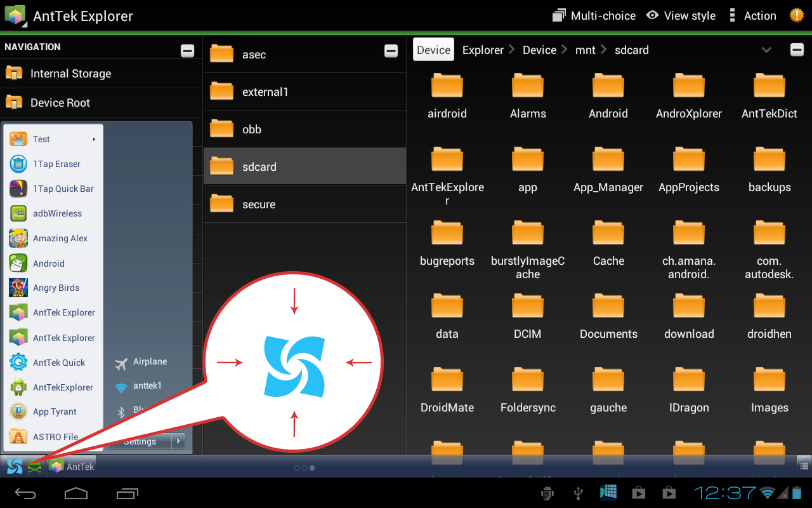This screenshot has width=812, height=508.
Task: Click the View style eye icon
Action: pyautogui.click(x=652, y=15)
